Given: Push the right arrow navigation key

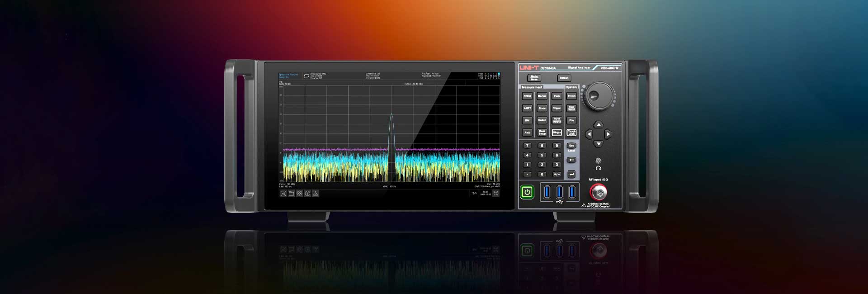Looking at the screenshot, I should click(x=608, y=134).
